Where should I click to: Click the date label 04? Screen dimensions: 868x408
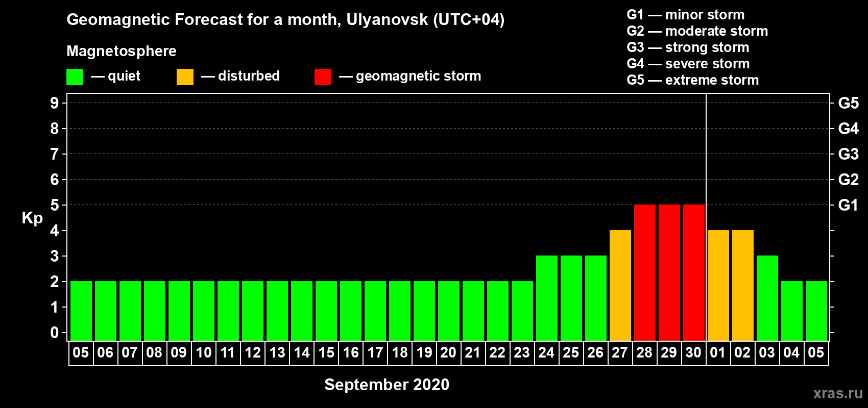(791, 352)
